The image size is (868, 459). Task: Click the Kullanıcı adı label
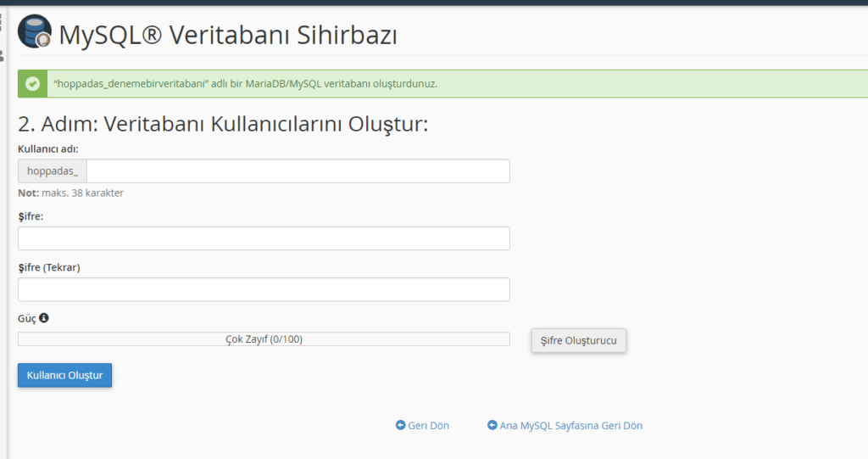click(48, 149)
